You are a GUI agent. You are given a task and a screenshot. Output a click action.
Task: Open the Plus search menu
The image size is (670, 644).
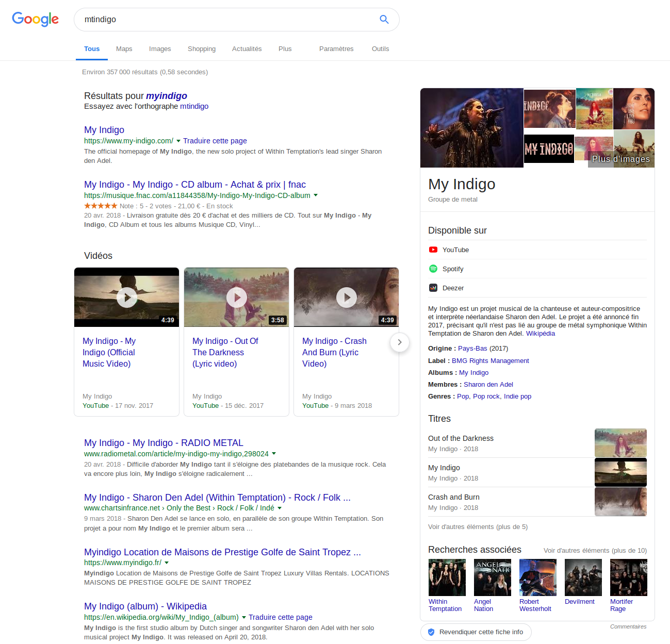[x=285, y=49]
